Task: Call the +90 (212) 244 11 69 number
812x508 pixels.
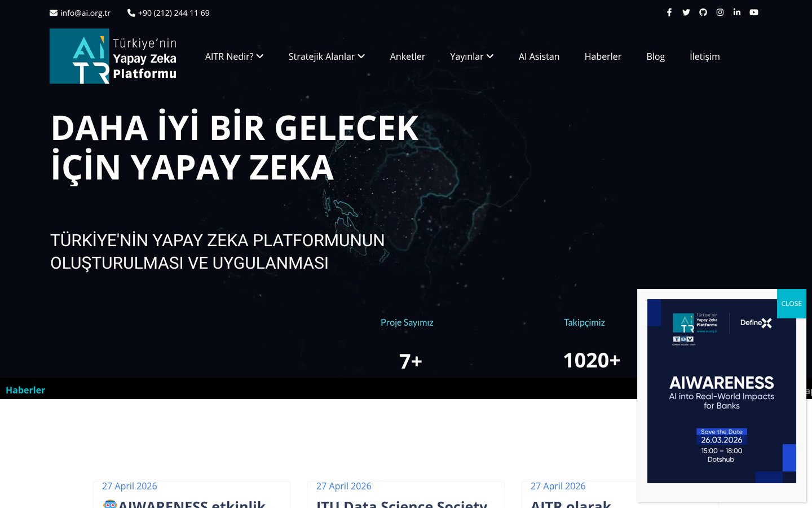Action: click(174, 13)
